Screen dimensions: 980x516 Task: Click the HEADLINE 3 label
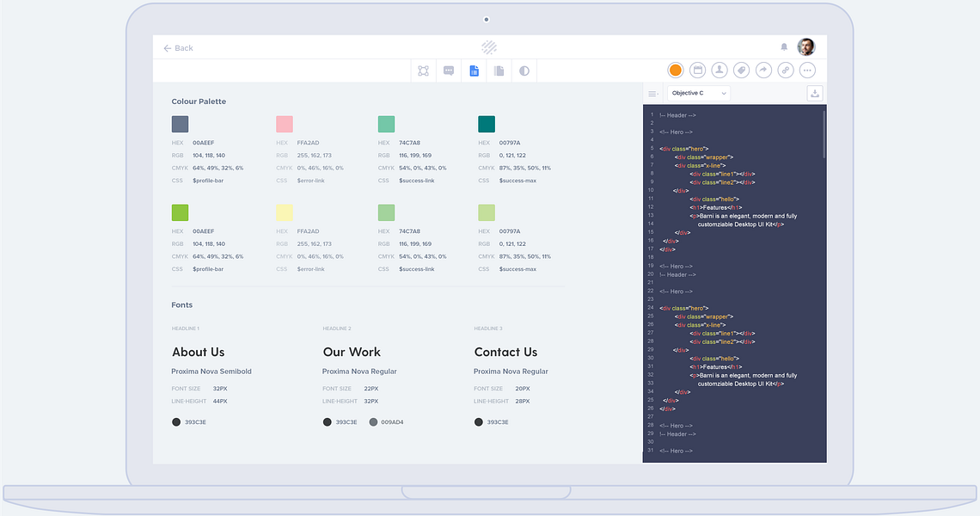[488, 329]
